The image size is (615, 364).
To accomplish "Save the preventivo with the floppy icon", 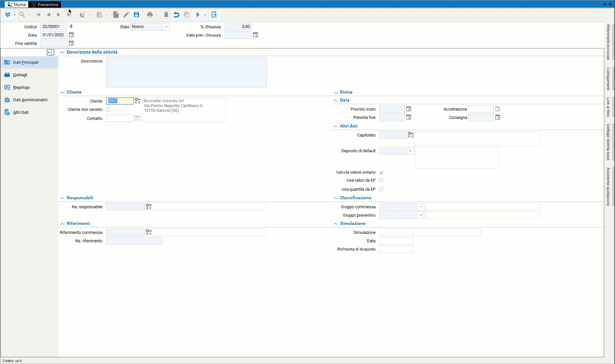I will point(136,14).
